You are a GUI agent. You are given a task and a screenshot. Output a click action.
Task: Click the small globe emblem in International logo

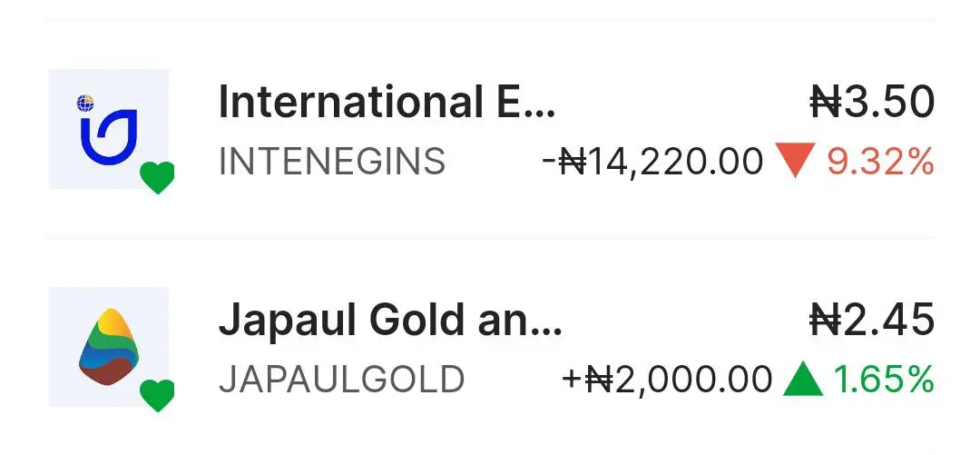pos(85,103)
